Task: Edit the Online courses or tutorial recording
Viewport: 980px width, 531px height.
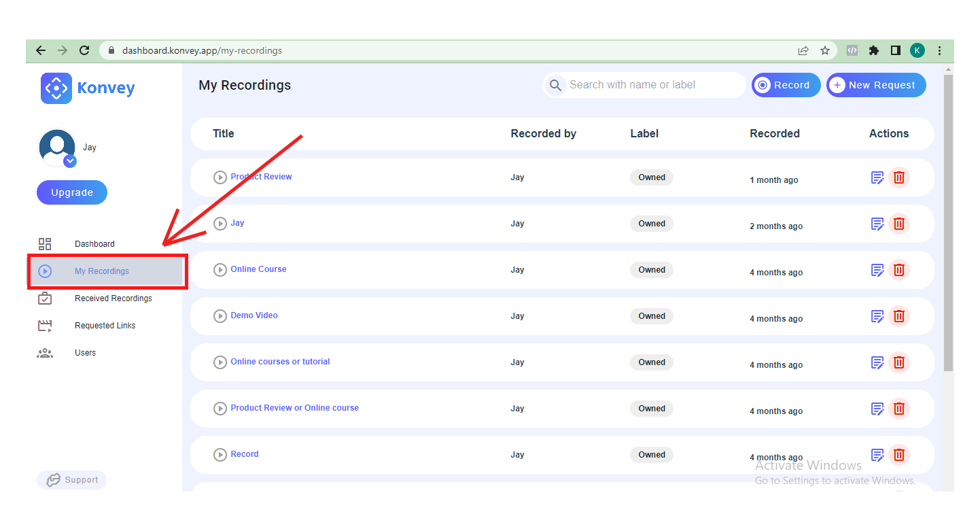Action: pyautogui.click(x=877, y=362)
